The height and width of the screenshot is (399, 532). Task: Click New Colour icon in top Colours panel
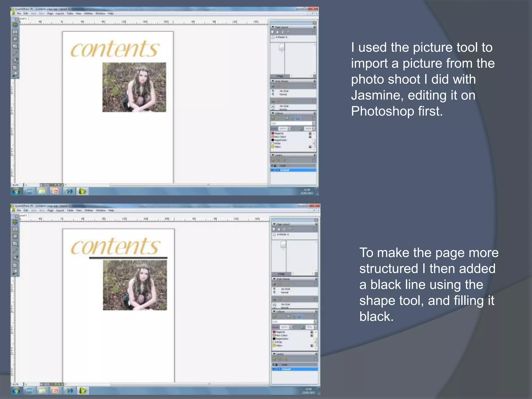click(x=273, y=118)
